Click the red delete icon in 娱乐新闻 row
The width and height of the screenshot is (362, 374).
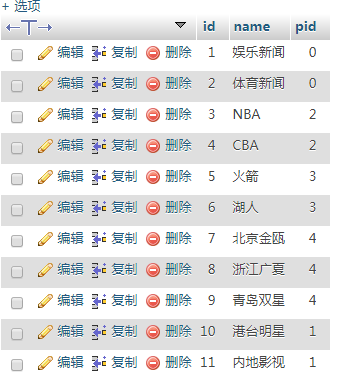[x=153, y=53]
